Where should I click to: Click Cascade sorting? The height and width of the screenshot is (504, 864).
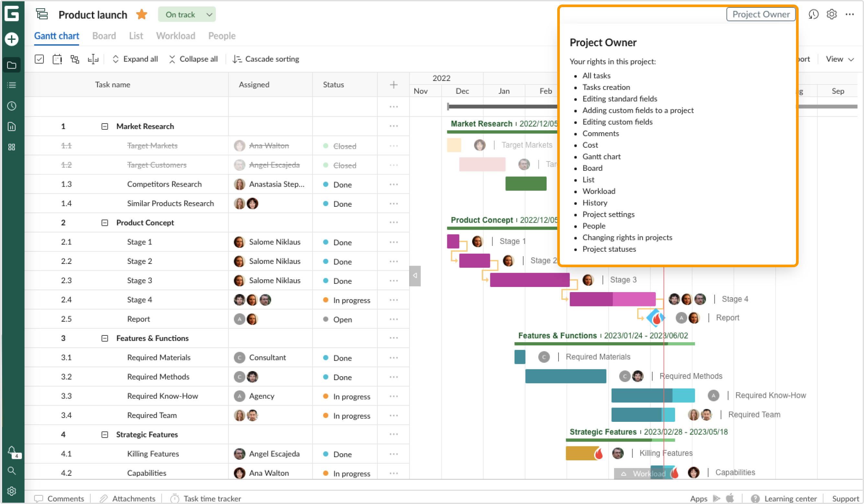266,59
